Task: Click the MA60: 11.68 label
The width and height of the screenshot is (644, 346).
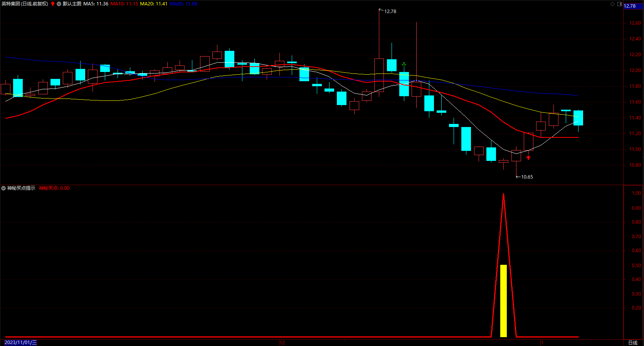Action: tap(183, 4)
